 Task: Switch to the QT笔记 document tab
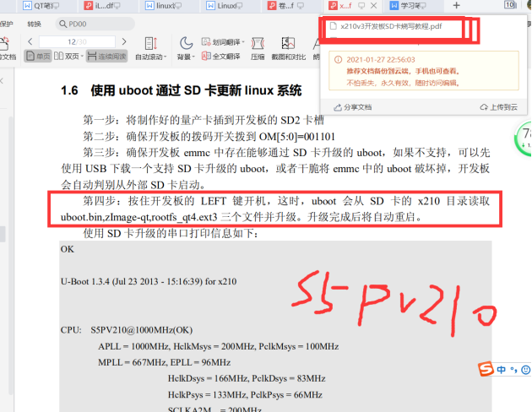tap(41, 5)
